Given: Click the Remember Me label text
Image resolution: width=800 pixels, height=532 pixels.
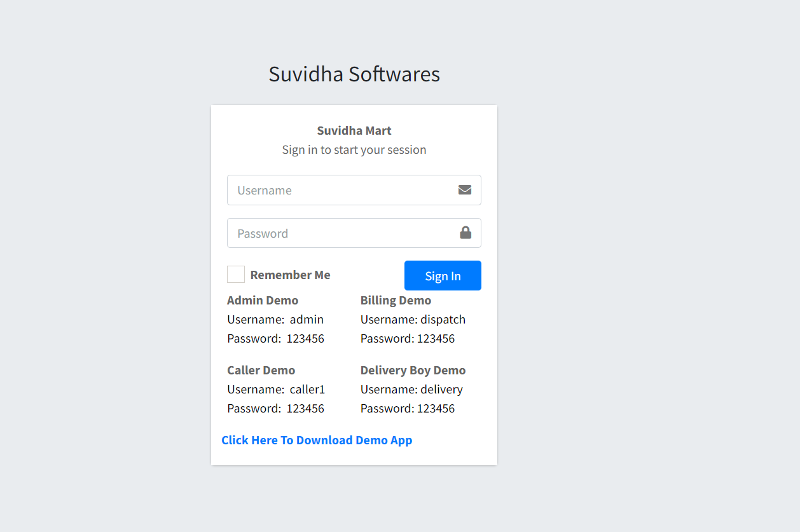Looking at the screenshot, I should (x=290, y=274).
